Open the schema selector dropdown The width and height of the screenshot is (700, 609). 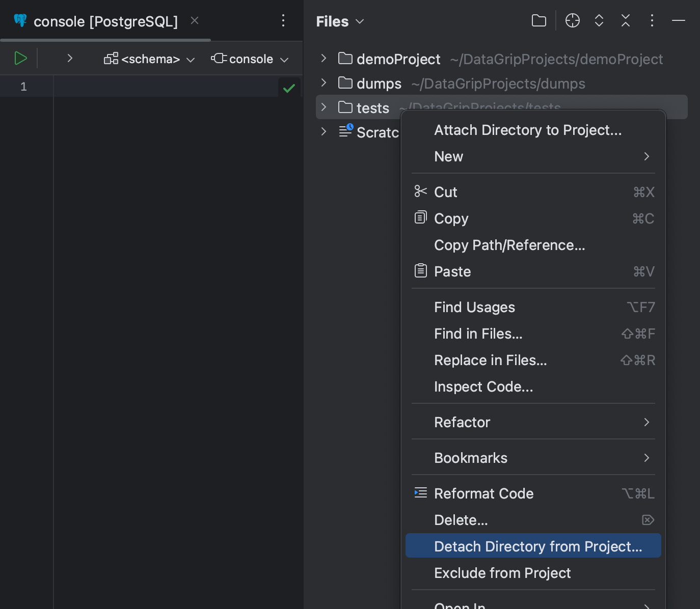pos(149,59)
